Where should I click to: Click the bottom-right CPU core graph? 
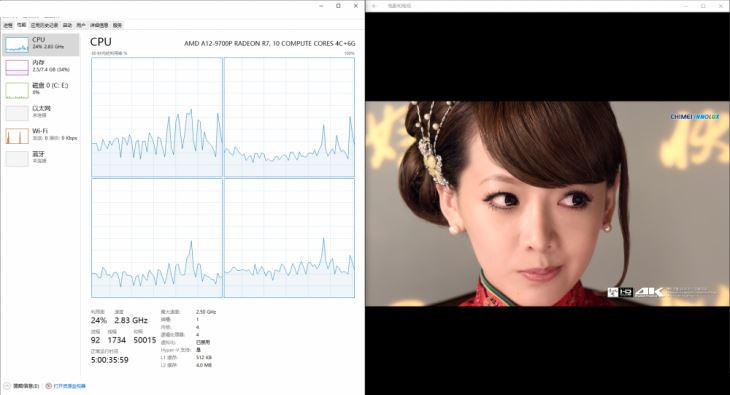point(289,238)
